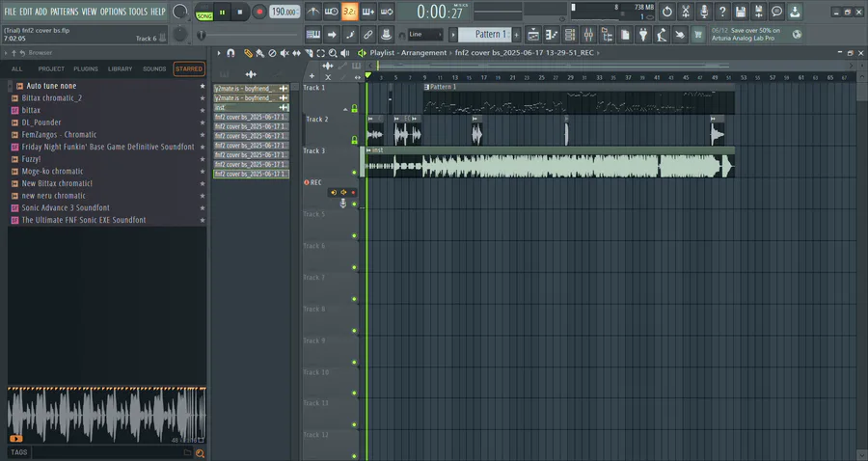Image resolution: width=868 pixels, height=461 pixels.
Task: Toggle the metronome button
Action: 312,11
